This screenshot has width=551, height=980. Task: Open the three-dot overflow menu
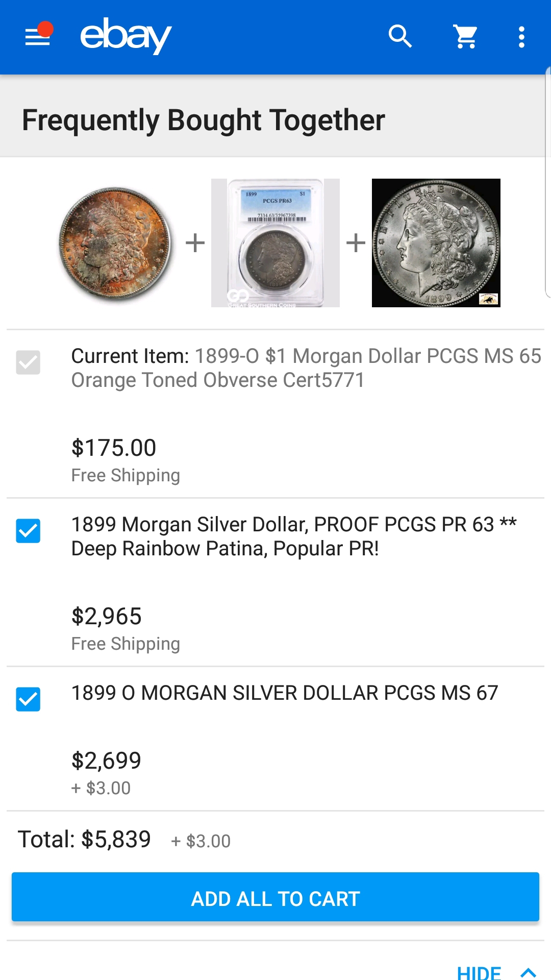pyautogui.click(x=521, y=37)
